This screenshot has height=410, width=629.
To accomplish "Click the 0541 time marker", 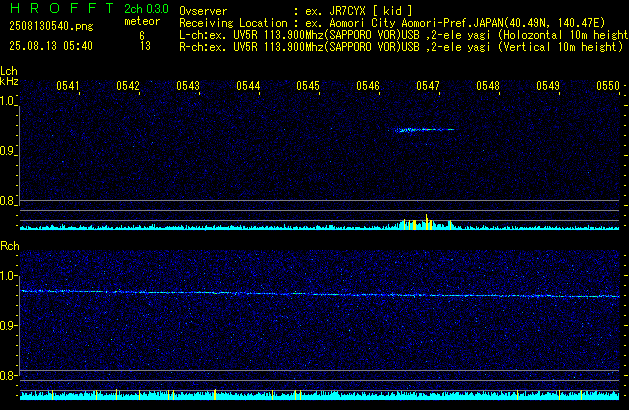I will (68, 86).
